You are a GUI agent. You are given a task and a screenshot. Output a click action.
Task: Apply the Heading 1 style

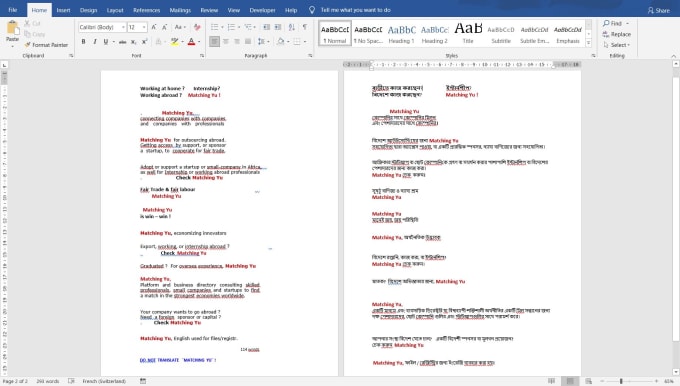pos(402,33)
